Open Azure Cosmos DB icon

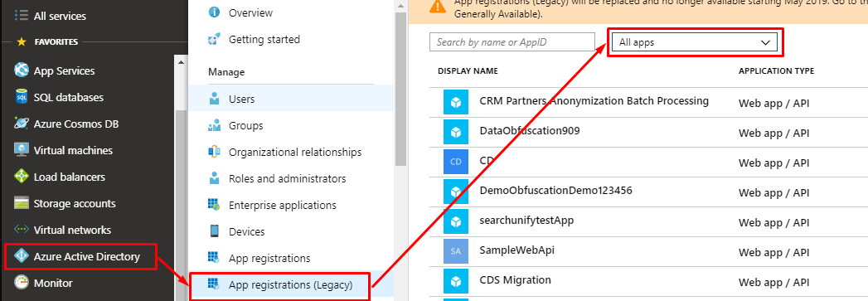click(x=21, y=124)
